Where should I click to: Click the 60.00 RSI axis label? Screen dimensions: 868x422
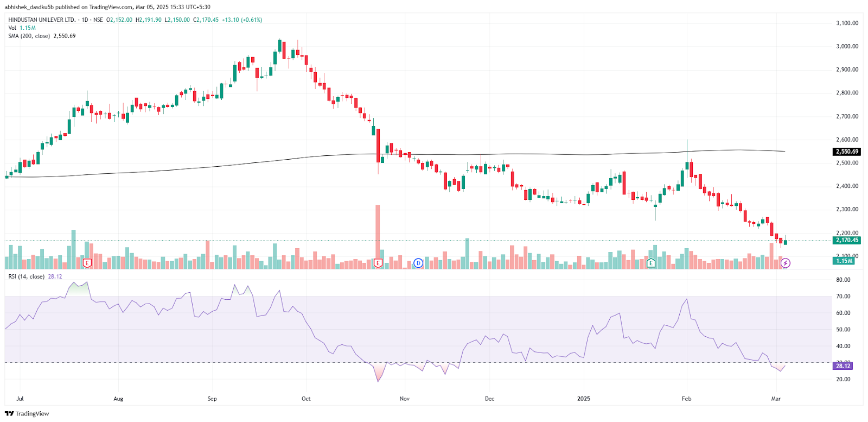click(843, 313)
